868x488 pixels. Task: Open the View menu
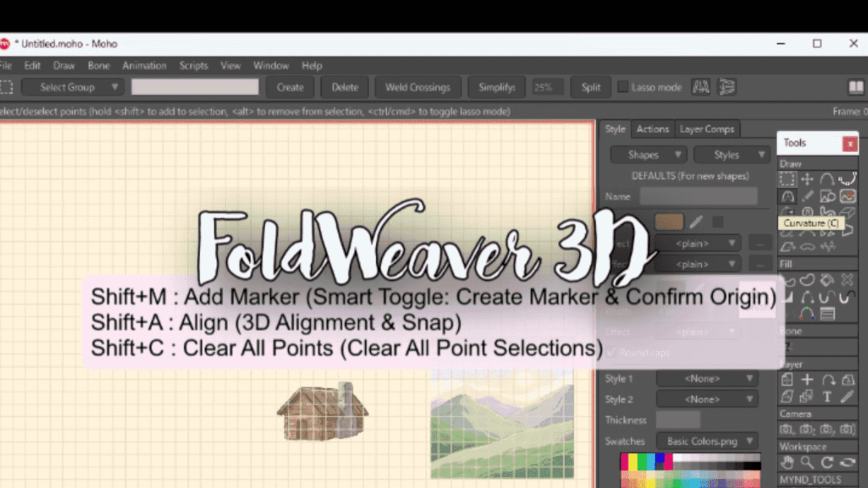tap(231, 66)
